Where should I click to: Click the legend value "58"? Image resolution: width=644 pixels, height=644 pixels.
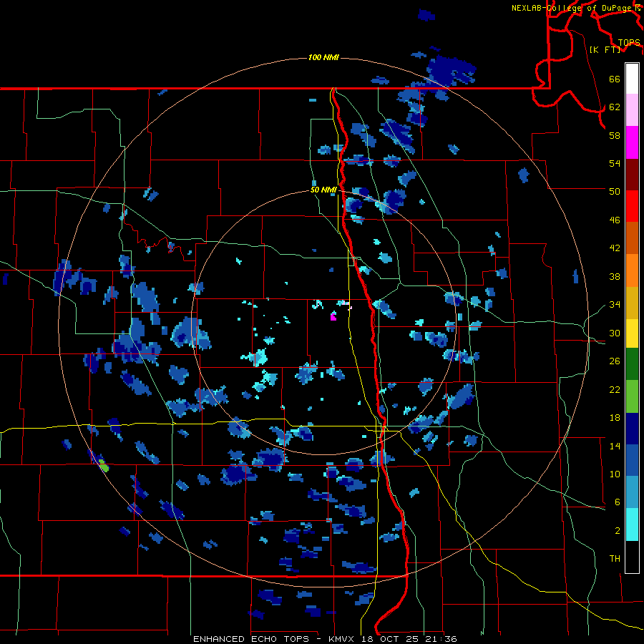pos(615,135)
